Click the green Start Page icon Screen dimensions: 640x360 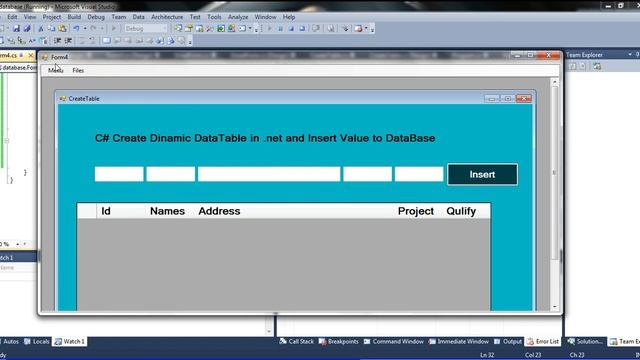221,29
